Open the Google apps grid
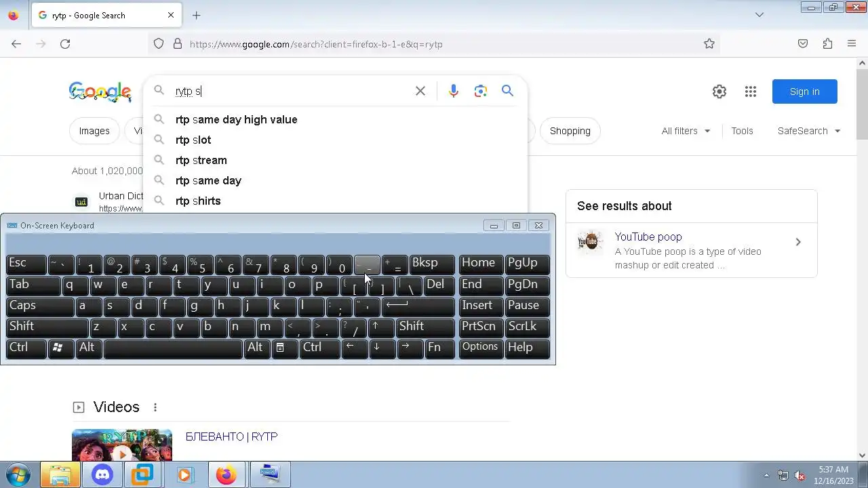 tap(751, 91)
